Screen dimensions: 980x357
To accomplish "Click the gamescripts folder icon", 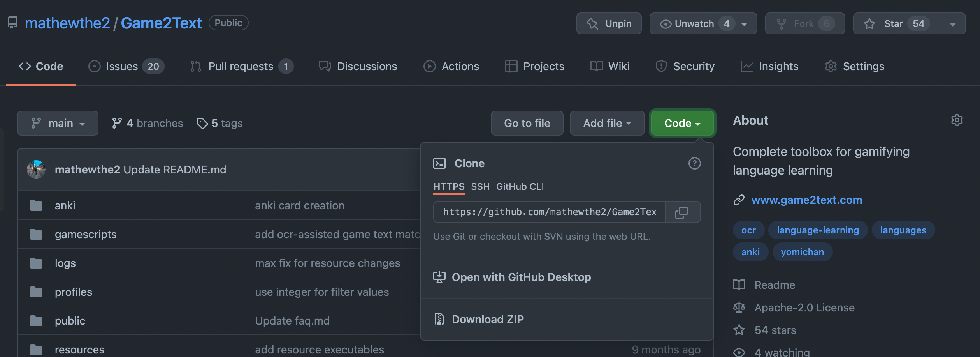I will point(36,234).
